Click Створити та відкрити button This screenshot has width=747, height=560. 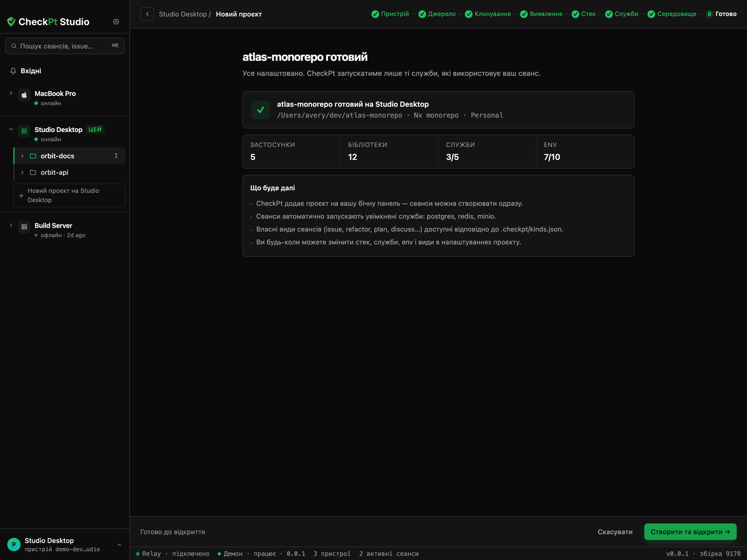(x=690, y=532)
